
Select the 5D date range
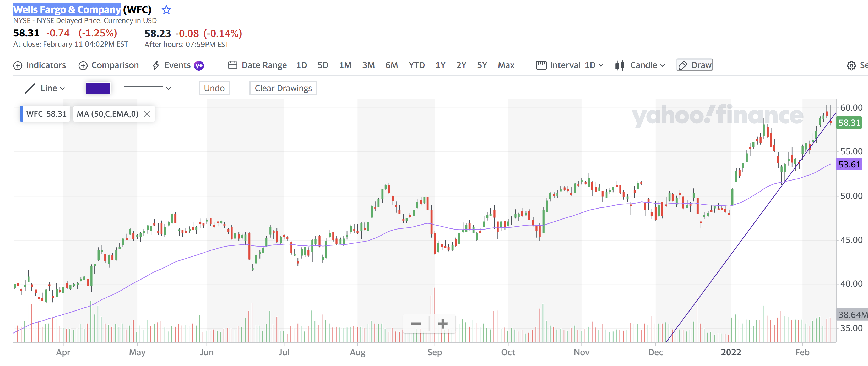[323, 65]
